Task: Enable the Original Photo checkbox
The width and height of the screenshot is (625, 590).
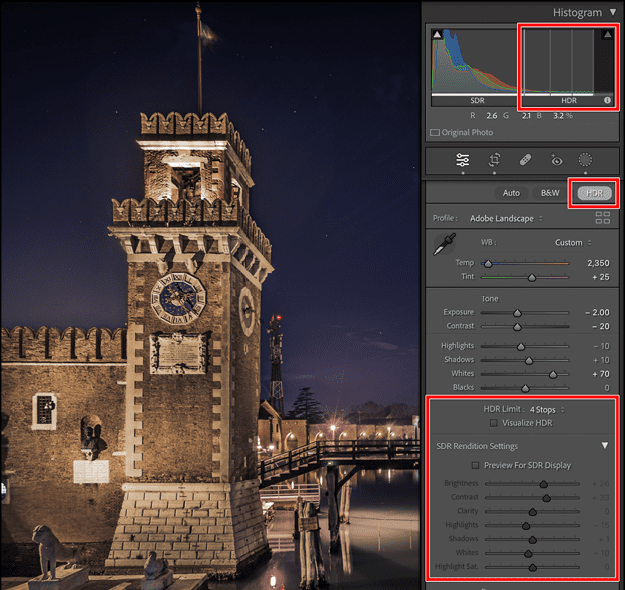Action: point(435,132)
